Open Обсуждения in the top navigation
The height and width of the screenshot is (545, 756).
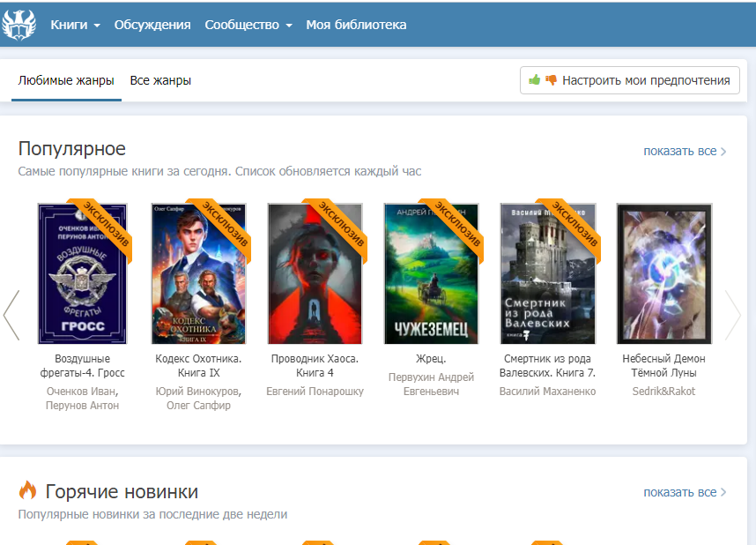[x=152, y=25]
